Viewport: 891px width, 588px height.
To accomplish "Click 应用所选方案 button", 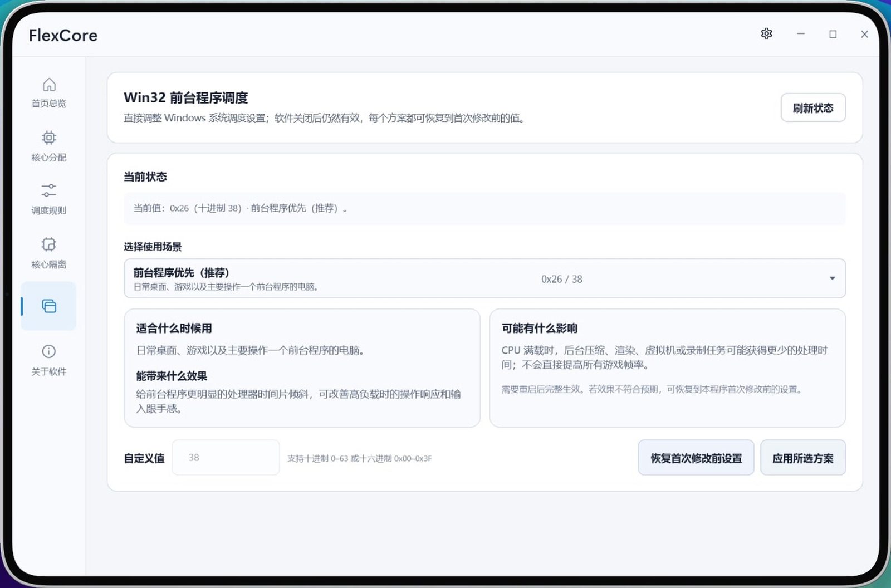I will click(x=803, y=458).
